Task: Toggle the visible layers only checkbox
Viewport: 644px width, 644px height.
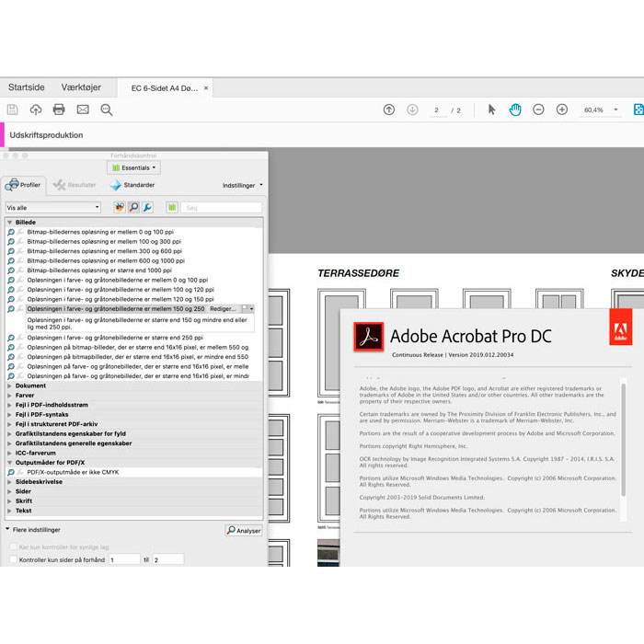Action: tap(14, 546)
